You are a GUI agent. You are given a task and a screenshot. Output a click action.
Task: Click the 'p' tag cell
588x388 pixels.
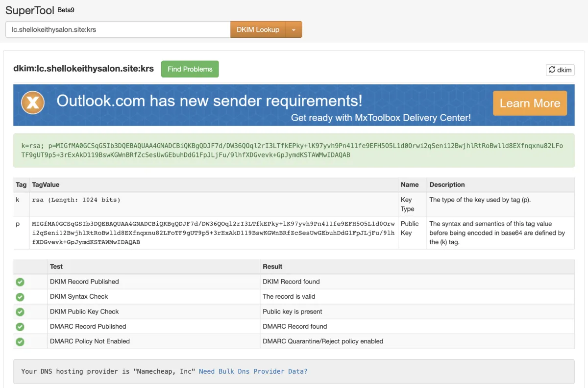[x=21, y=233]
